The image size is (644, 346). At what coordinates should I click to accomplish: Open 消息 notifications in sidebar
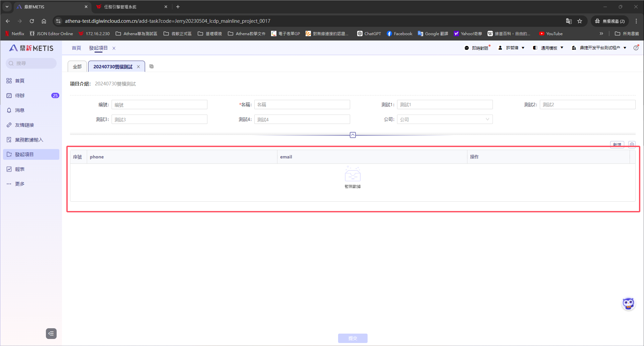[20, 110]
